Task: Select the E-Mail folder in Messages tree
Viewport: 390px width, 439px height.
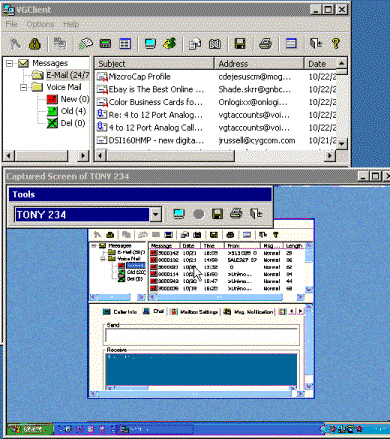Action: click(x=68, y=75)
